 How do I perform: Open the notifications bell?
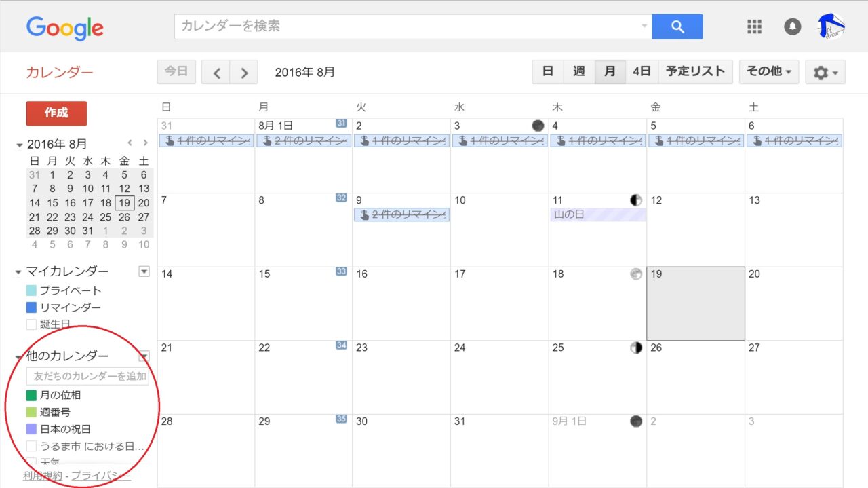(792, 26)
